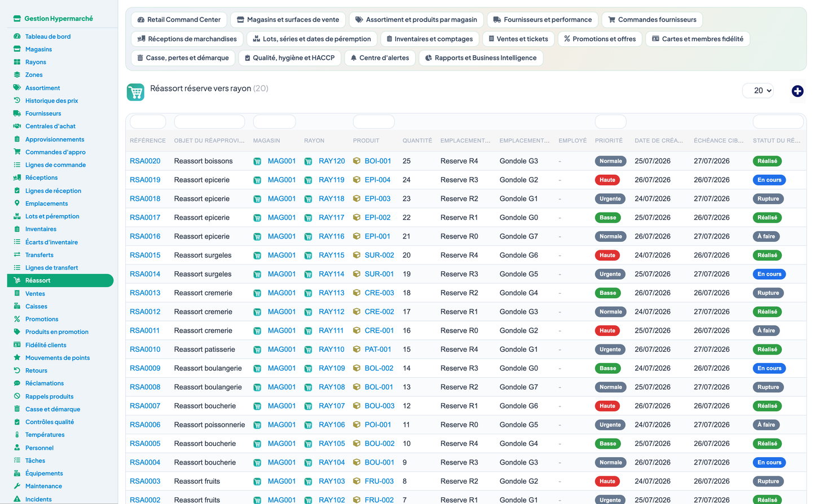This screenshot has width=815, height=504.
Task: Open Lots, séries et dates de péremption tab
Action: (312, 39)
